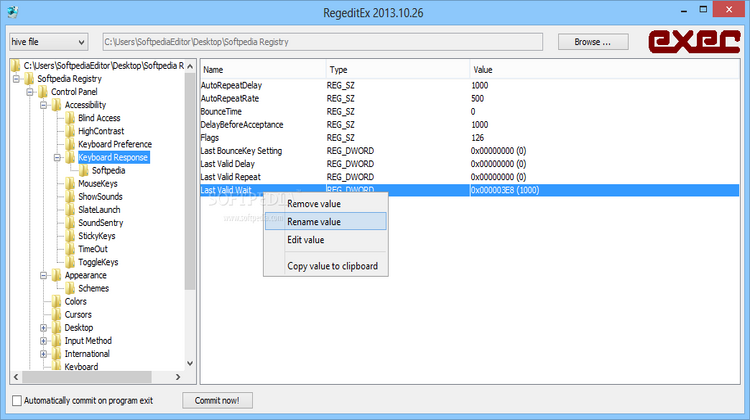Select the AutoRepeatDelay value row

click(x=470, y=85)
